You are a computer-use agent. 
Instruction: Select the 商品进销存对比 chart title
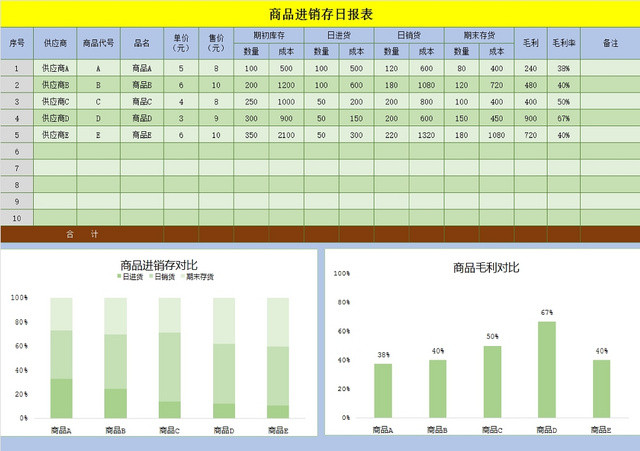(159, 265)
